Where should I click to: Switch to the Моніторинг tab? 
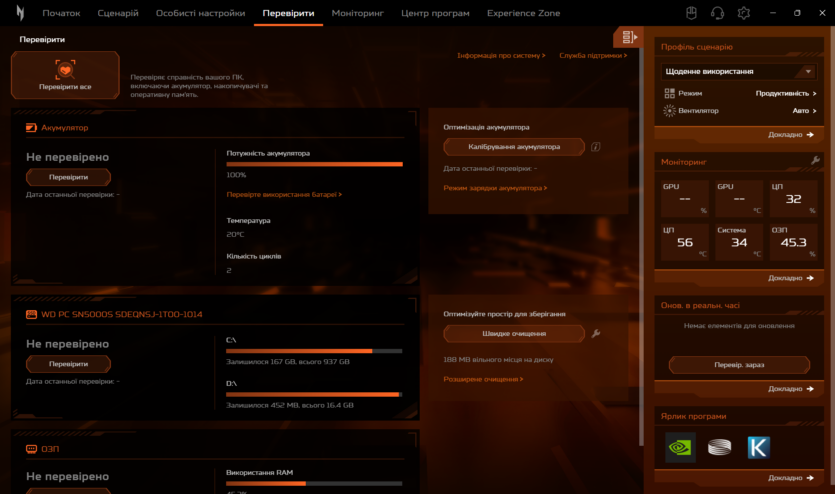click(x=357, y=13)
